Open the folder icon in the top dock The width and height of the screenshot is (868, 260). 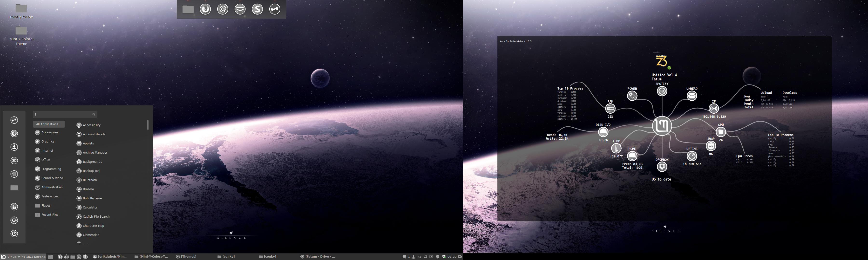click(188, 9)
